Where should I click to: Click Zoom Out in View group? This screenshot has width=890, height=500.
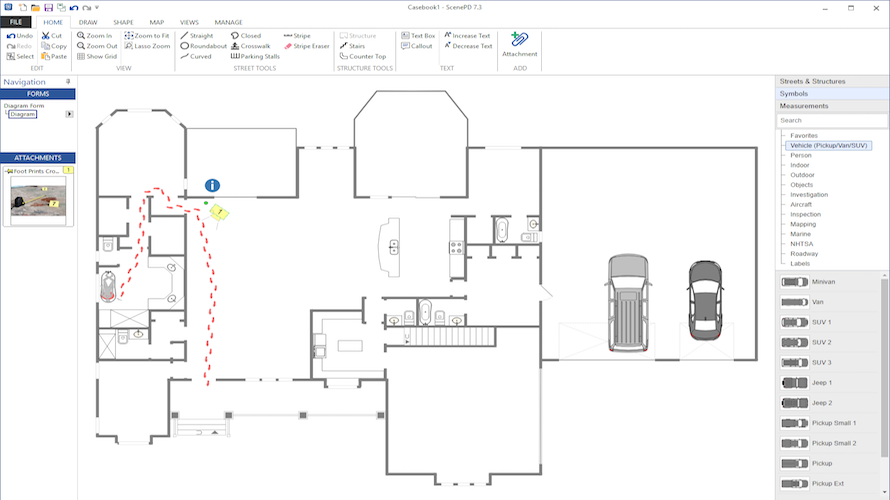pos(97,46)
